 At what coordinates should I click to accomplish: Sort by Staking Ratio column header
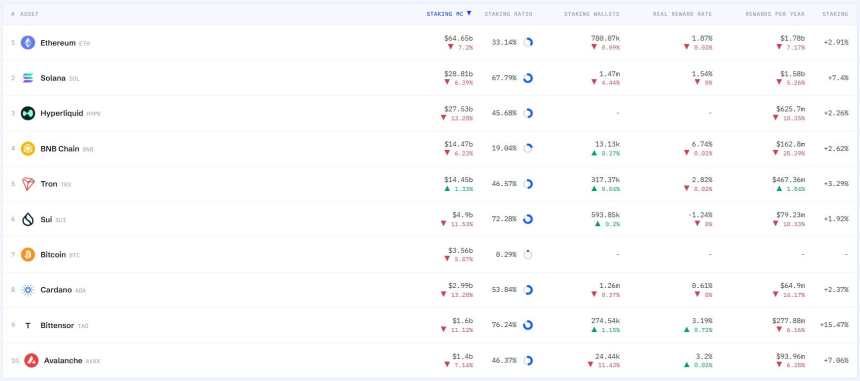point(508,14)
